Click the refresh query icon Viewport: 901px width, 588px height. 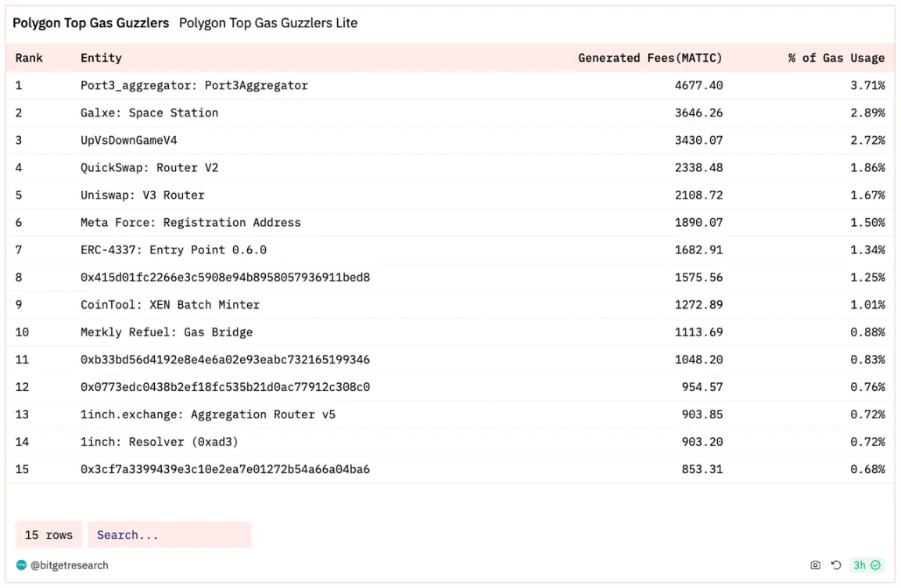(836, 565)
